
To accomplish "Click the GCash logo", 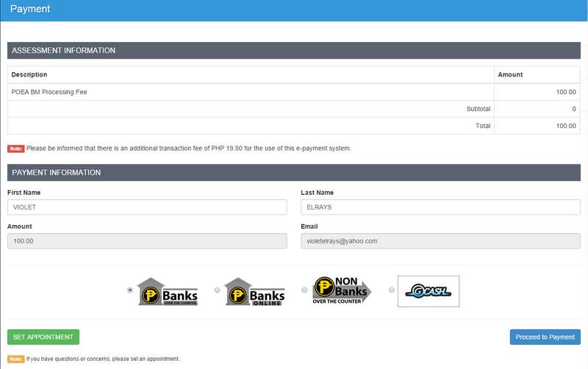I will tap(428, 291).
